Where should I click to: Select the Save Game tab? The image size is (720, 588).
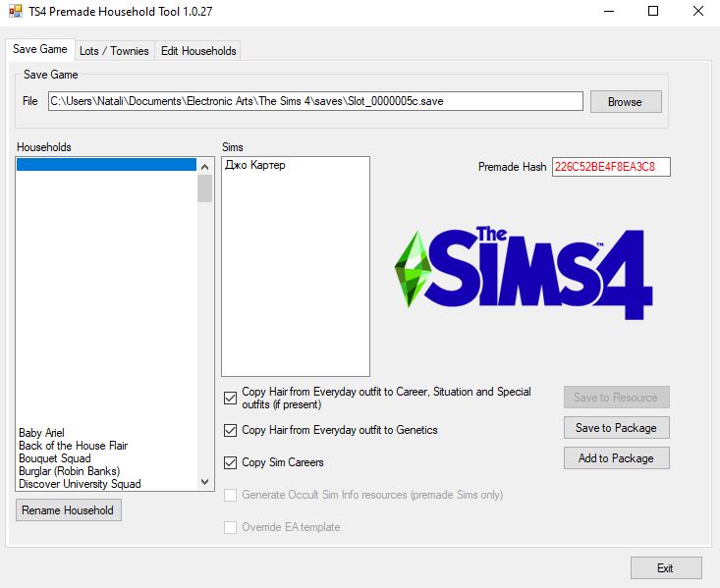click(40, 50)
